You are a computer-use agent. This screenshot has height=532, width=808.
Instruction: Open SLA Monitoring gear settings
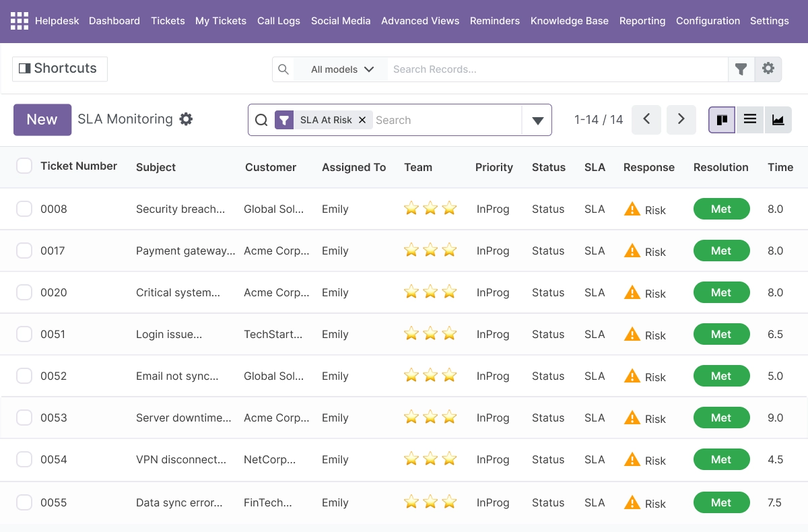coord(186,119)
